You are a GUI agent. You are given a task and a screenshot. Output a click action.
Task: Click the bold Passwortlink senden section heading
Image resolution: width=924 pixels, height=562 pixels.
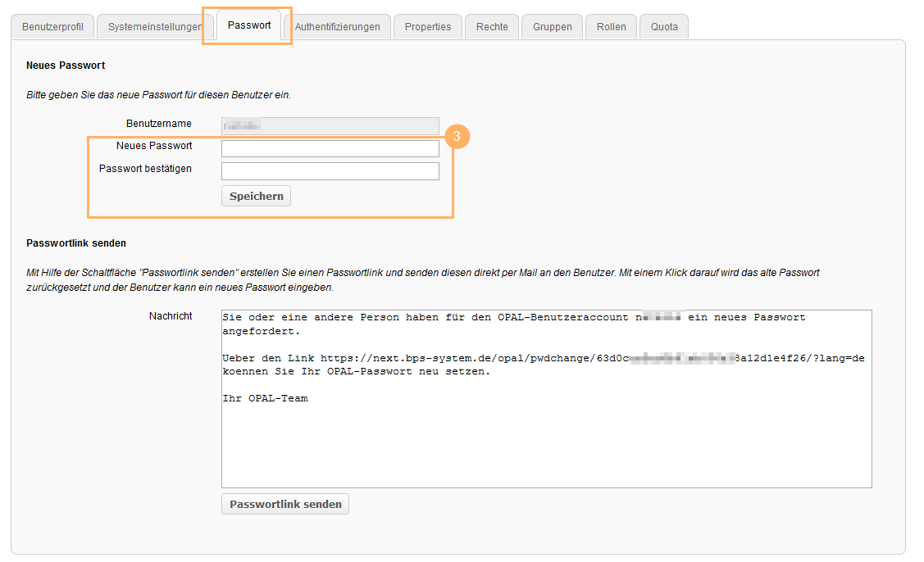tap(76, 243)
